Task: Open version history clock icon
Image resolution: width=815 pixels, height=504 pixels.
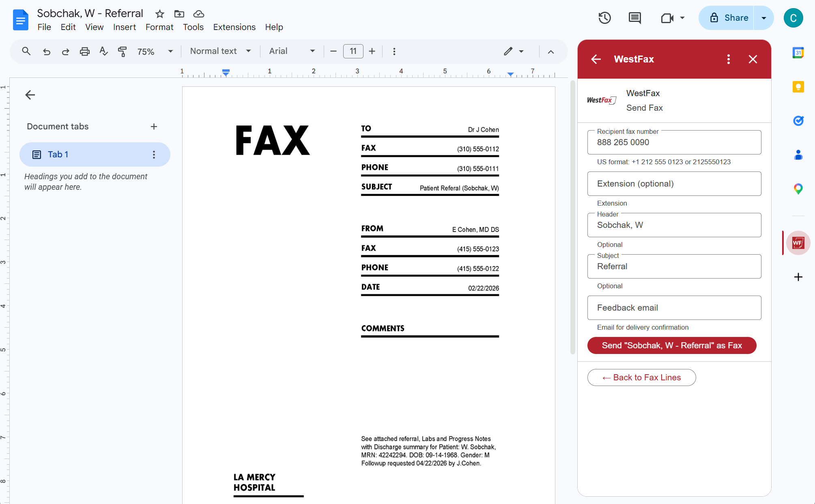Action: (604, 18)
